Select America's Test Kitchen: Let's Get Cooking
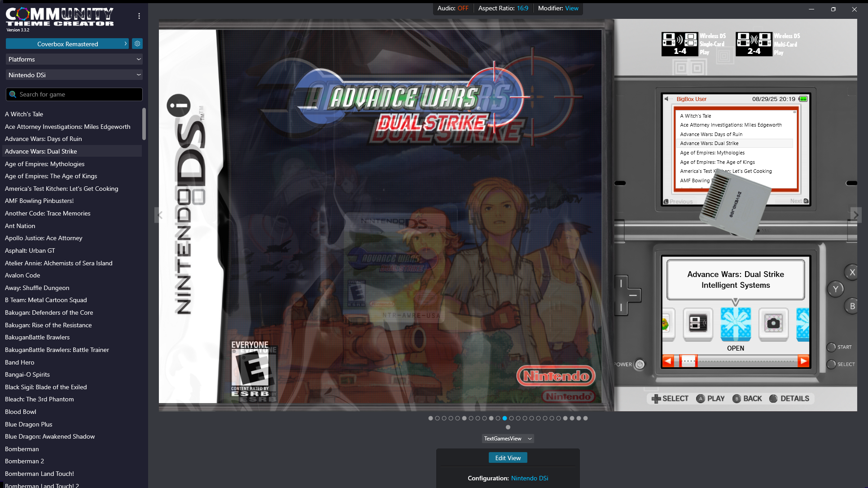The height and width of the screenshot is (488, 868). 72,189
